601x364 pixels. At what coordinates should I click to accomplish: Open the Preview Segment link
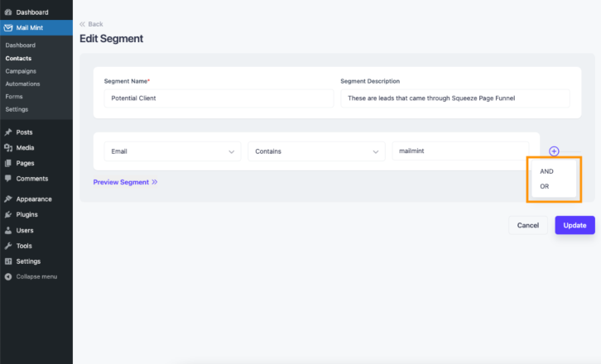(125, 182)
